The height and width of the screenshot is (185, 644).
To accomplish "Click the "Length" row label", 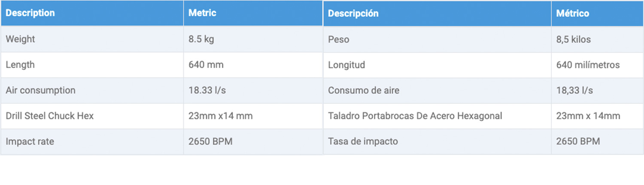I will click(20, 65).
